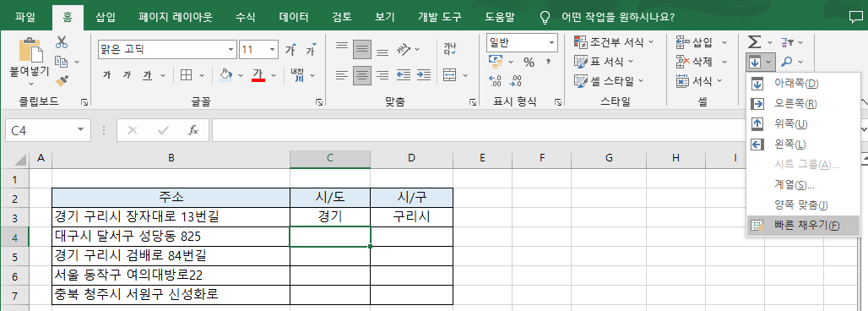Click the comments speech bubble icon
The image size is (868, 311).
point(855,16)
